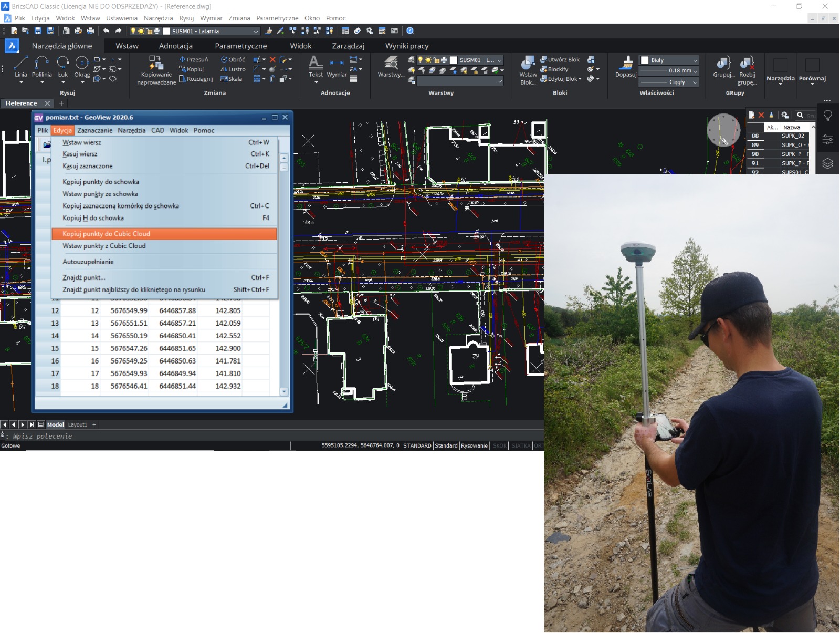Select the Wymiar dimension tool
This screenshot has height=633, width=840.
[337, 67]
